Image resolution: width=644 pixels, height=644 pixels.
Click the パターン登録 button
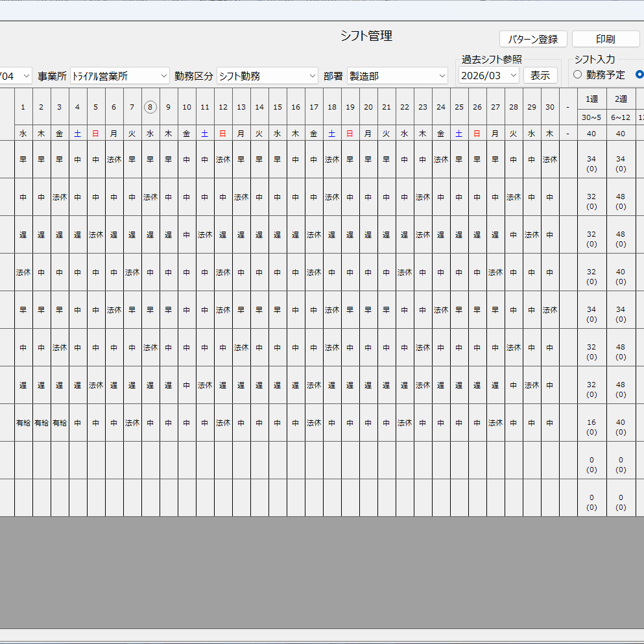click(532, 38)
